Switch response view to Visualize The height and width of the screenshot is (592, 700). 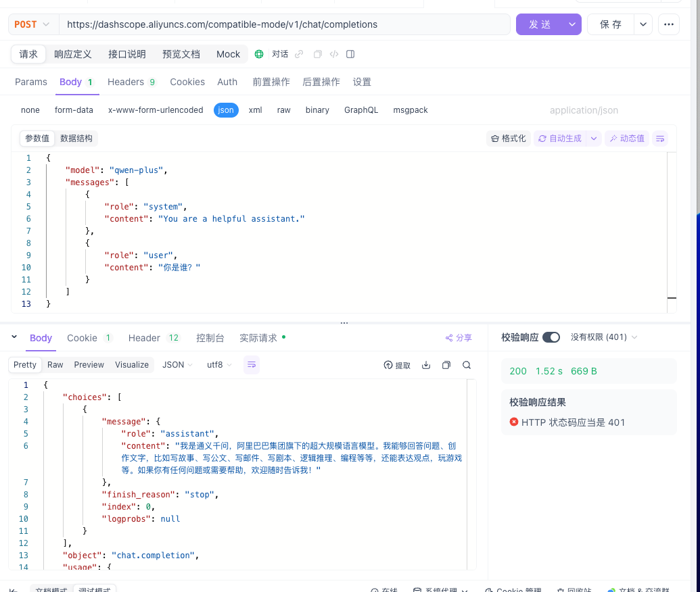(132, 365)
